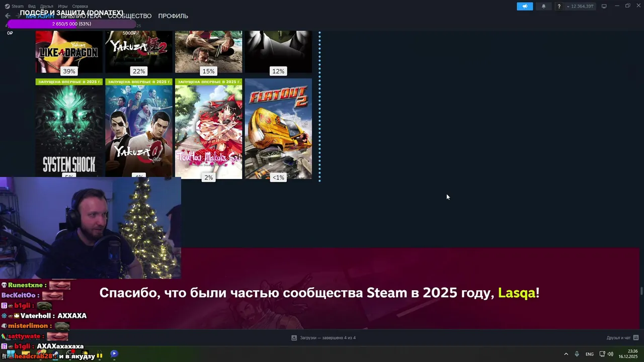
Task: Open the taskbar volume icon
Action: 610,354
